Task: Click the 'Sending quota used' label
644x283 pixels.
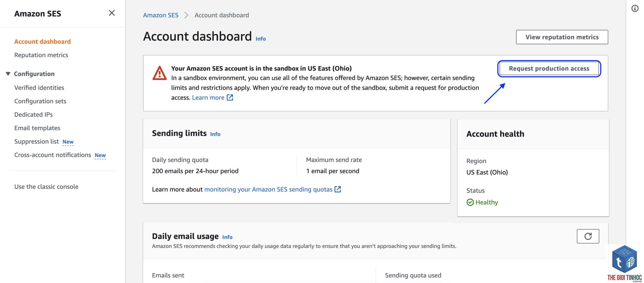Action: click(x=413, y=275)
